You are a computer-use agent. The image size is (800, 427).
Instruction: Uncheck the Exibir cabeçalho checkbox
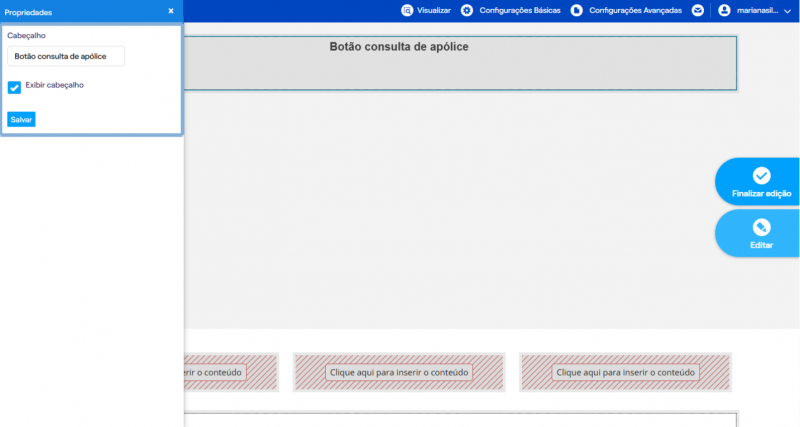[x=14, y=87]
